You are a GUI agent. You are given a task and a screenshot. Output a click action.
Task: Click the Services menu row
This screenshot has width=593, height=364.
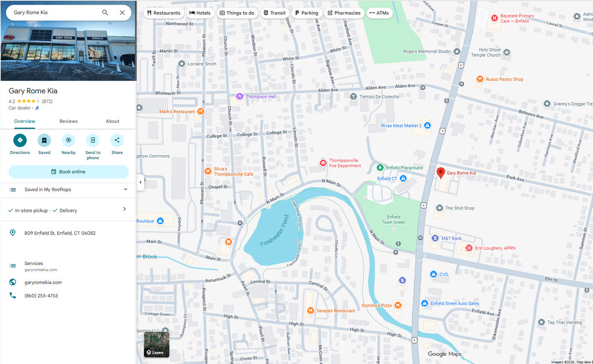click(x=68, y=266)
